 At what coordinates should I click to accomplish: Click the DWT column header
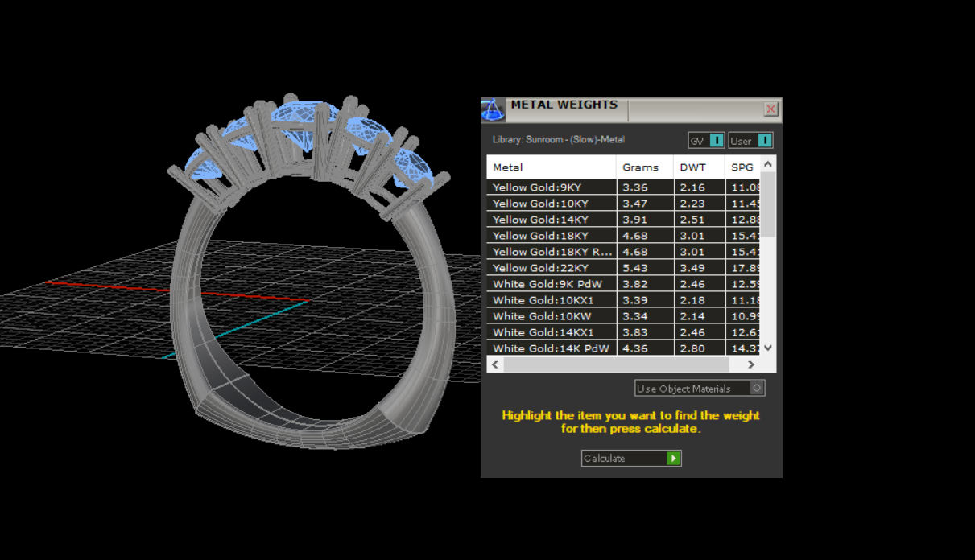(x=698, y=167)
